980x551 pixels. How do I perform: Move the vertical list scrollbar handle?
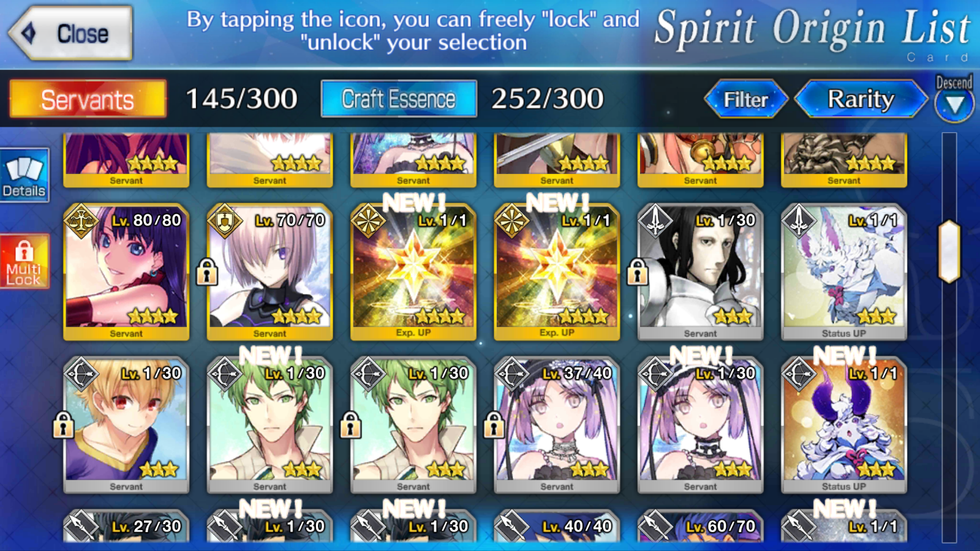tap(949, 251)
